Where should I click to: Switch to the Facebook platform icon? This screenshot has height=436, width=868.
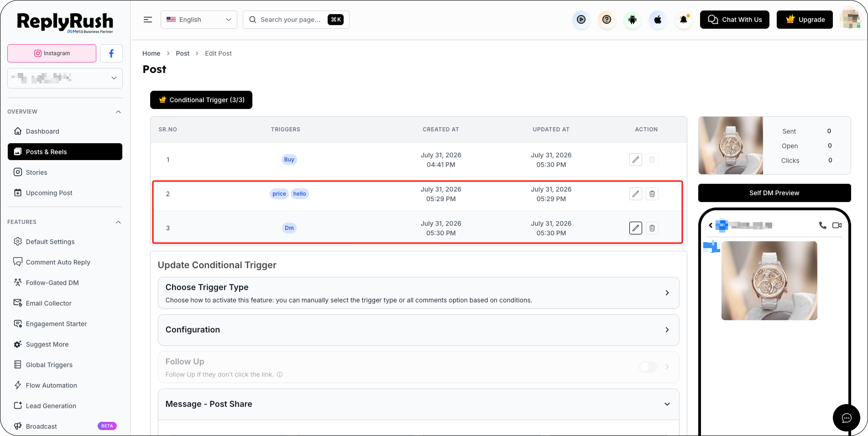point(111,53)
